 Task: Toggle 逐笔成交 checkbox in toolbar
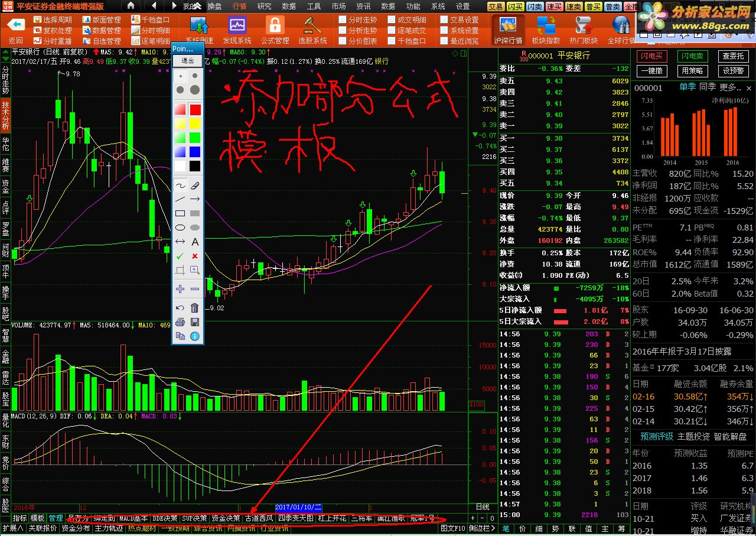click(392, 30)
